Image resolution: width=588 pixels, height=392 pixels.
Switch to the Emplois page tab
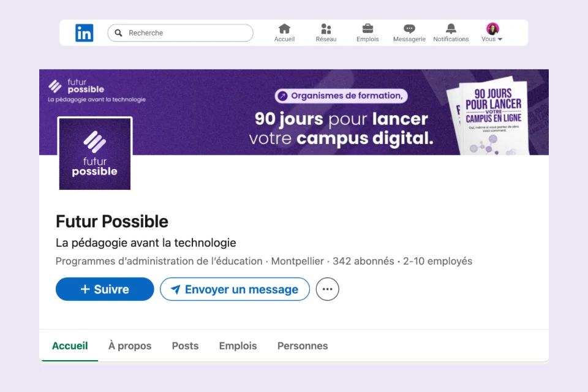(x=238, y=346)
